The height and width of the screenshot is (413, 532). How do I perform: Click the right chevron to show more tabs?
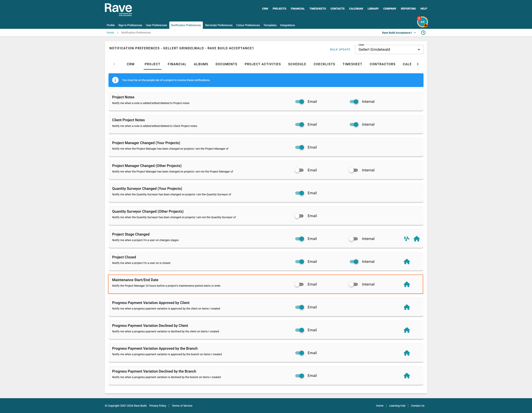click(x=418, y=64)
